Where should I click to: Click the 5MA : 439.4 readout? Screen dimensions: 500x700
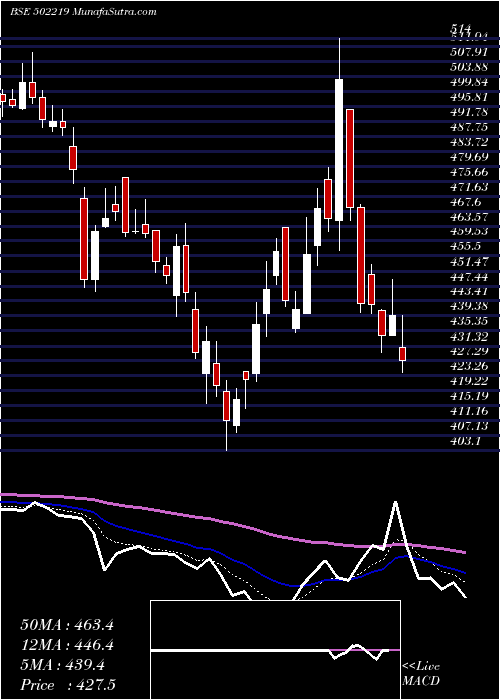tap(62, 665)
